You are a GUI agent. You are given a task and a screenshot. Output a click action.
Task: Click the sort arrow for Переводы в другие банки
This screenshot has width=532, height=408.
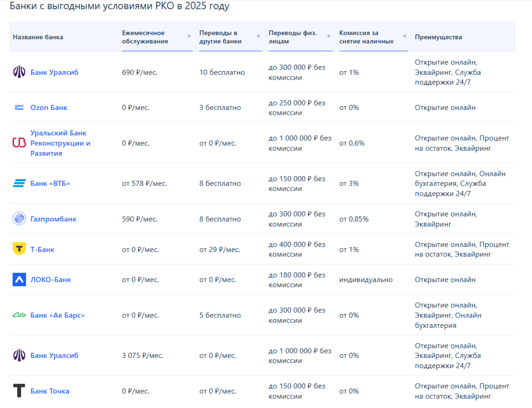[258, 37]
